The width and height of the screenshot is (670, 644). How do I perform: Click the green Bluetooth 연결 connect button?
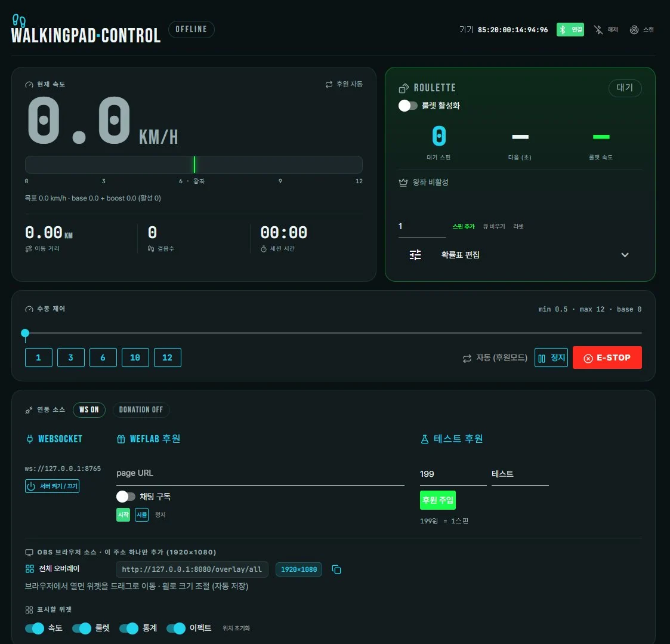click(x=570, y=29)
